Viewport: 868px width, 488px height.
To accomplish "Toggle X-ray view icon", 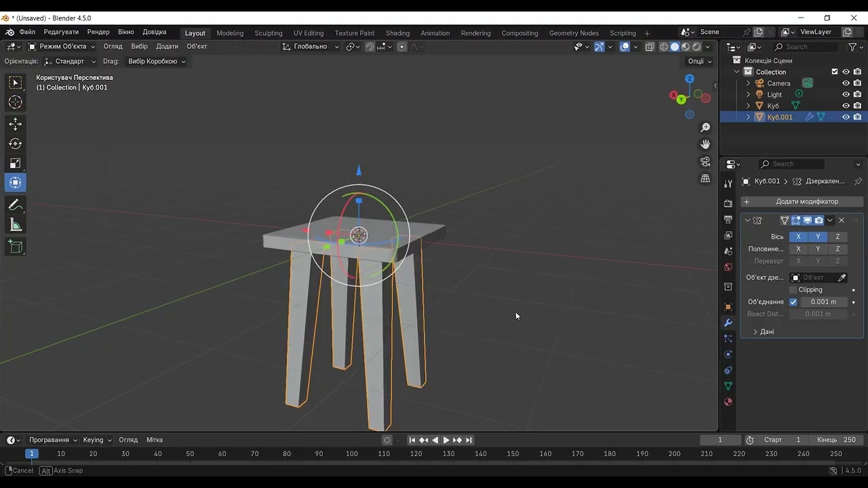I will point(650,47).
